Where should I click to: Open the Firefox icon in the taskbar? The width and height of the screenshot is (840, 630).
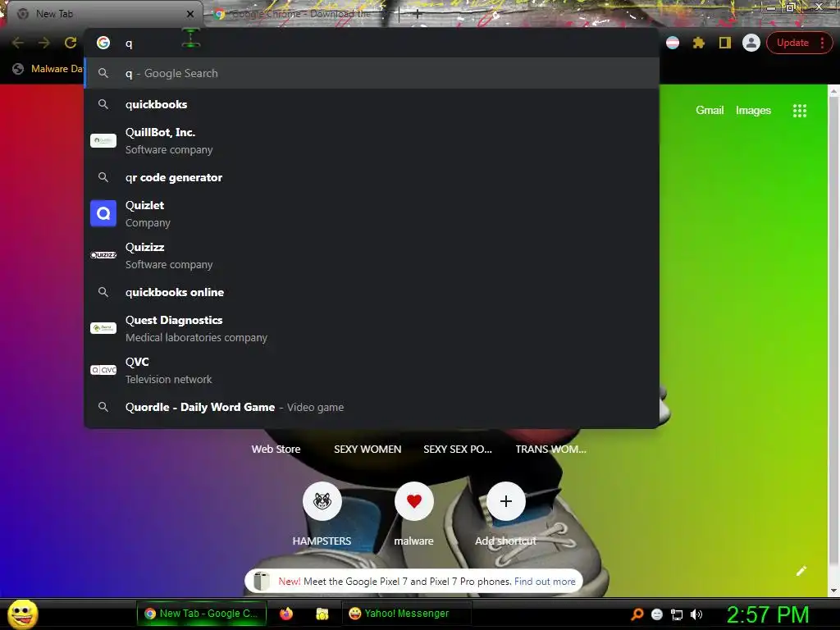tap(286, 614)
